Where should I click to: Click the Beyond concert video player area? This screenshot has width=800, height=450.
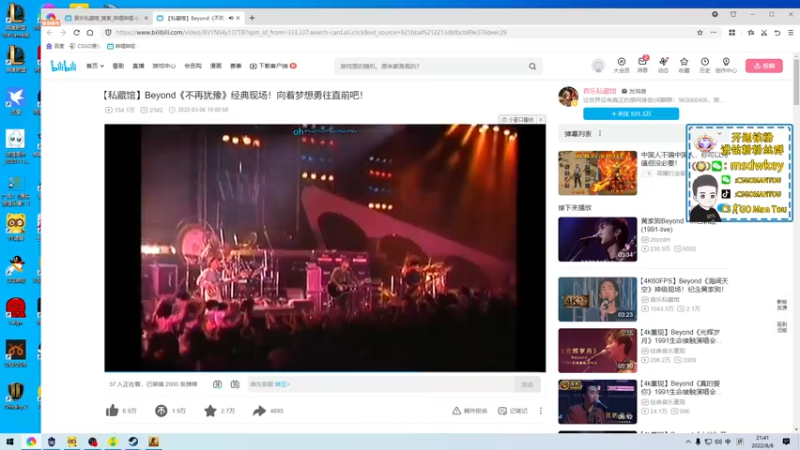[325, 248]
